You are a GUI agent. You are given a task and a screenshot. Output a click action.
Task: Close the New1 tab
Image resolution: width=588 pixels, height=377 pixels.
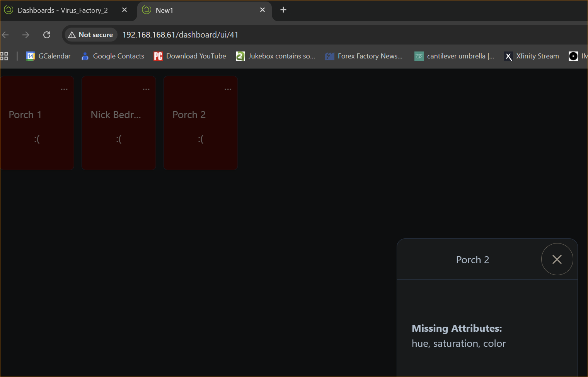point(262,10)
